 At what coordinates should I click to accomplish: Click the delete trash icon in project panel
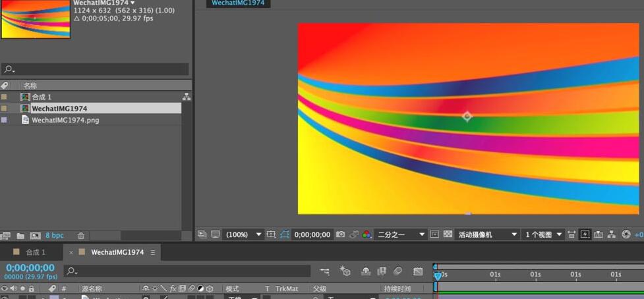[x=81, y=236]
